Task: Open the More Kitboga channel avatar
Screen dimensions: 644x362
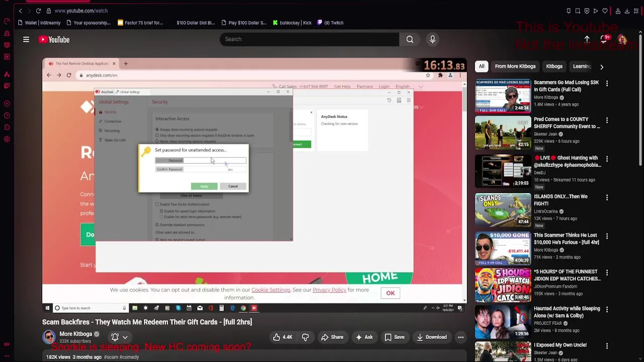Action: pos(49,337)
